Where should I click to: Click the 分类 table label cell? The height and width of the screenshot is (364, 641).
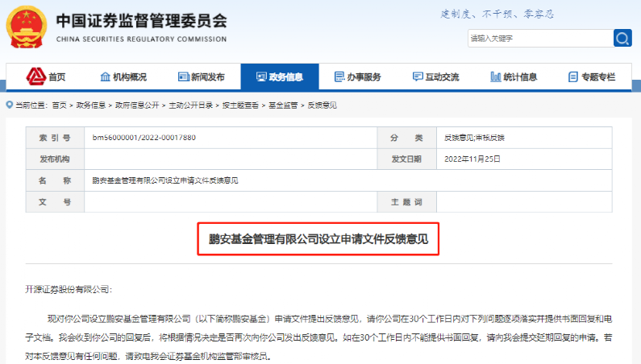(x=406, y=138)
